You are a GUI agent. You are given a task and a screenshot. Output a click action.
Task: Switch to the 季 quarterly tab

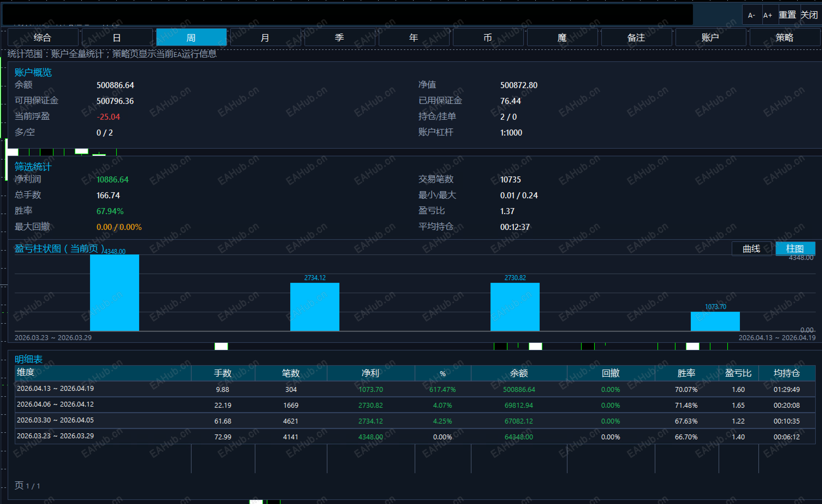(x=340, y=37)
